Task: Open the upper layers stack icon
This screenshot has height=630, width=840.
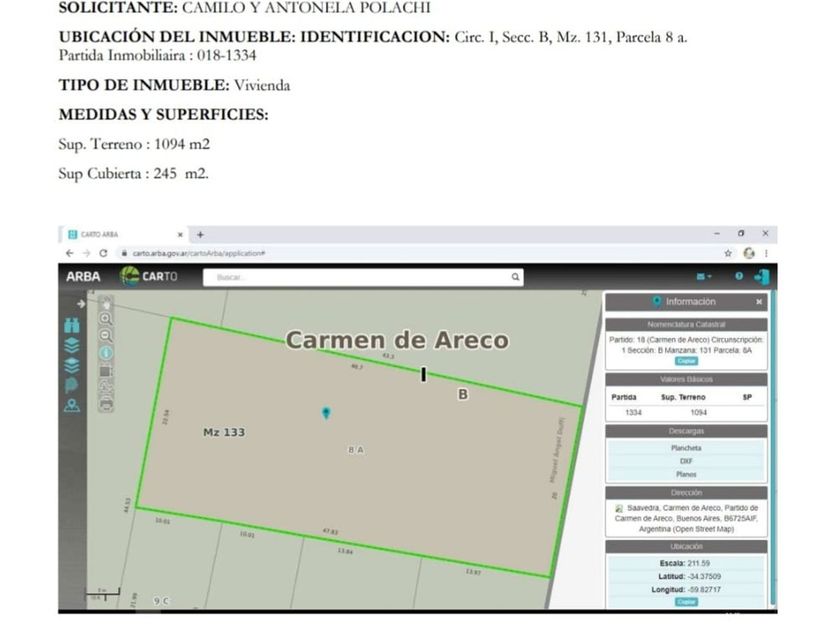Action: click(72, 346)
